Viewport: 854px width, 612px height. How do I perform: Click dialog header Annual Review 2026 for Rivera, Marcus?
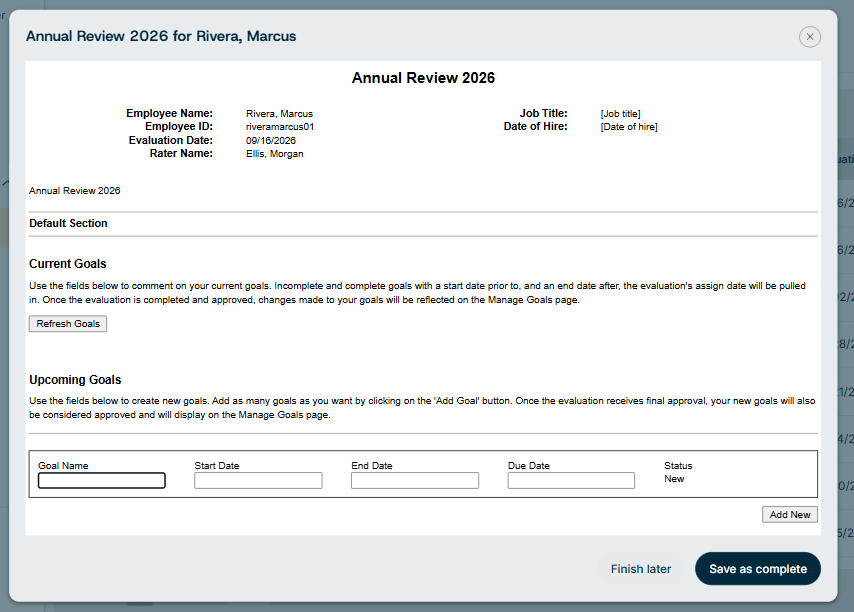161,36
